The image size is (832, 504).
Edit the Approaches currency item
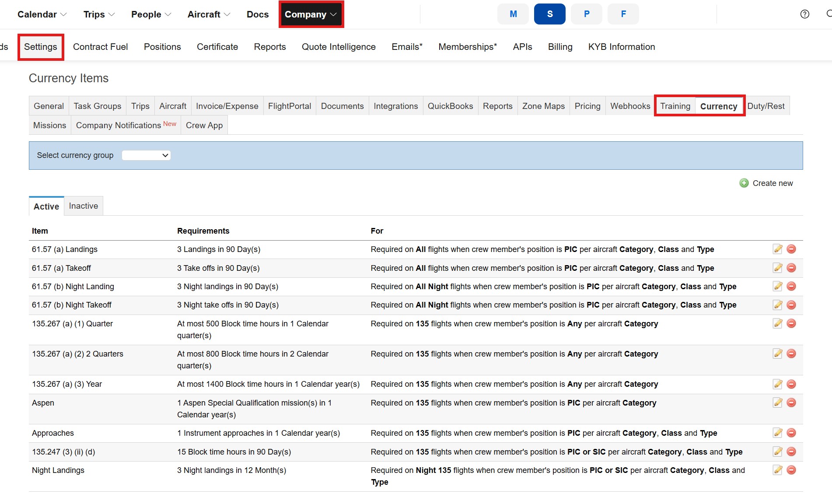coord(777,433)
